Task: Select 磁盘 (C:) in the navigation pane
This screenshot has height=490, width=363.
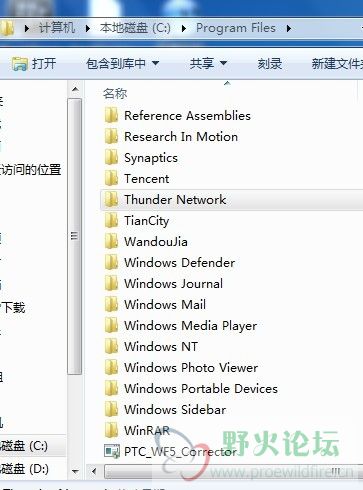Action: tap(24, 446)
